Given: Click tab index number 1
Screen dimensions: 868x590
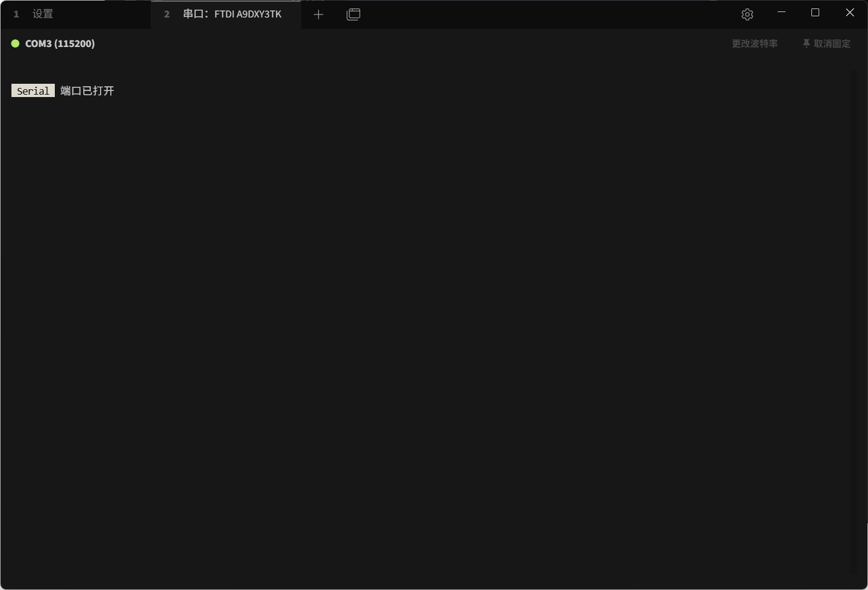Looking at the screenshot, I should [16, 14].
